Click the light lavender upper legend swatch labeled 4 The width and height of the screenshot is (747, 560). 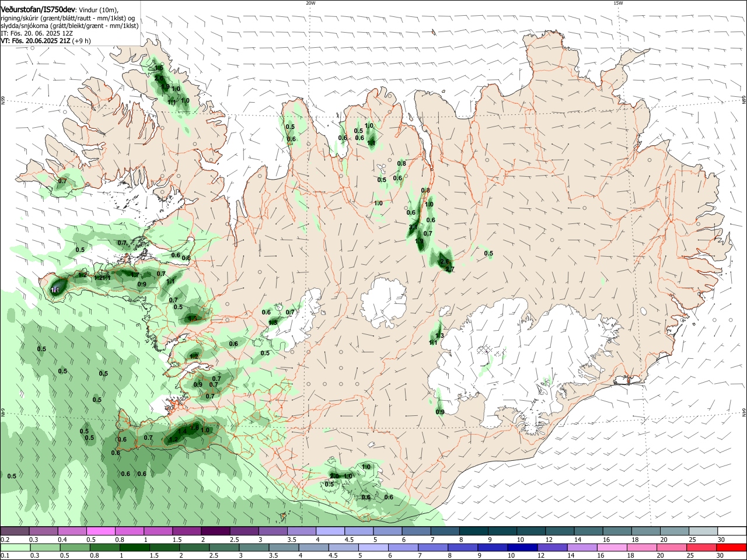(x=330, y=531)
